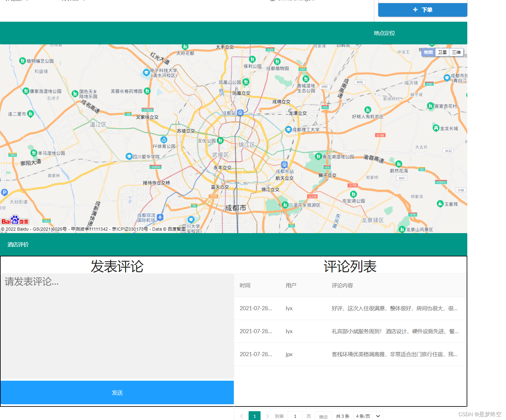
Task: Click the 成都市 city label on map
Action: tap(236, 208)
